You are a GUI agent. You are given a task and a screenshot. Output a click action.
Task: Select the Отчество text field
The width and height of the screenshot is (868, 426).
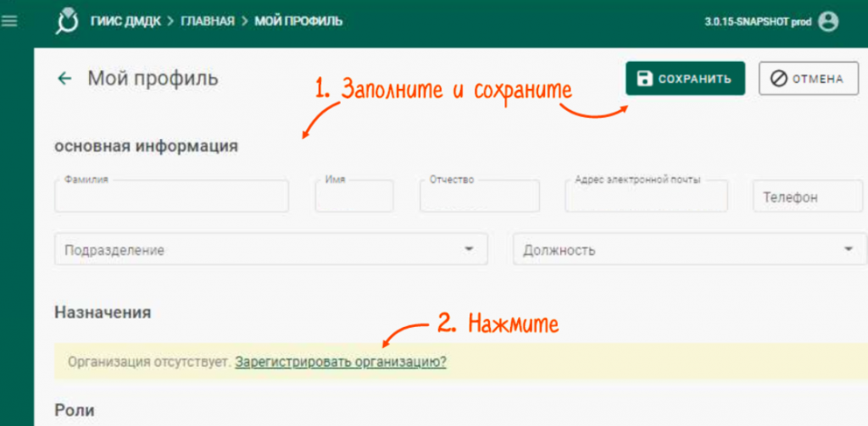(x=479, y=196)
